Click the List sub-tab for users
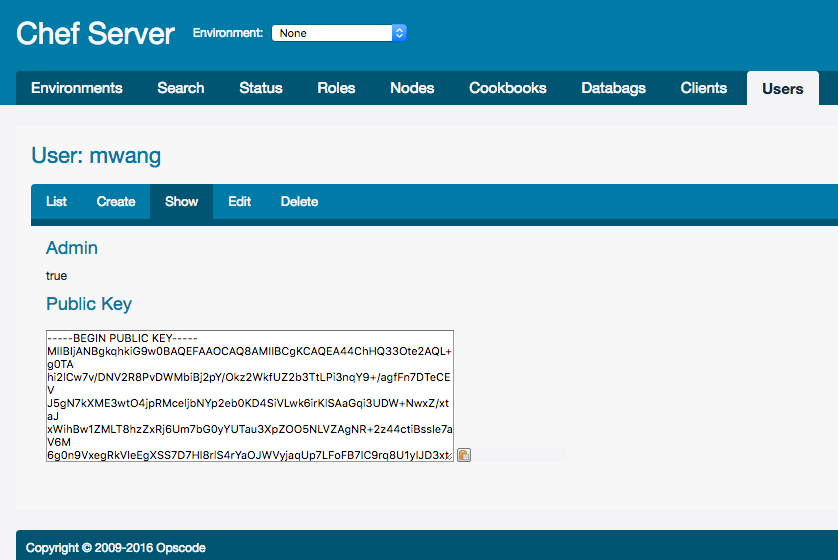Image resolution: width=838 pixels, height=560 pixels. coord(56,201)
